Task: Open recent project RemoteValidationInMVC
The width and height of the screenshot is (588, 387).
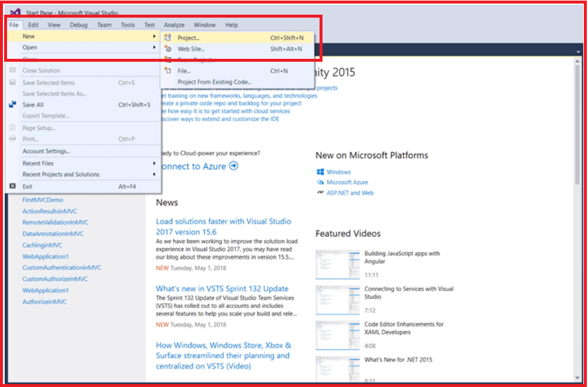Action: pos(55,222)
